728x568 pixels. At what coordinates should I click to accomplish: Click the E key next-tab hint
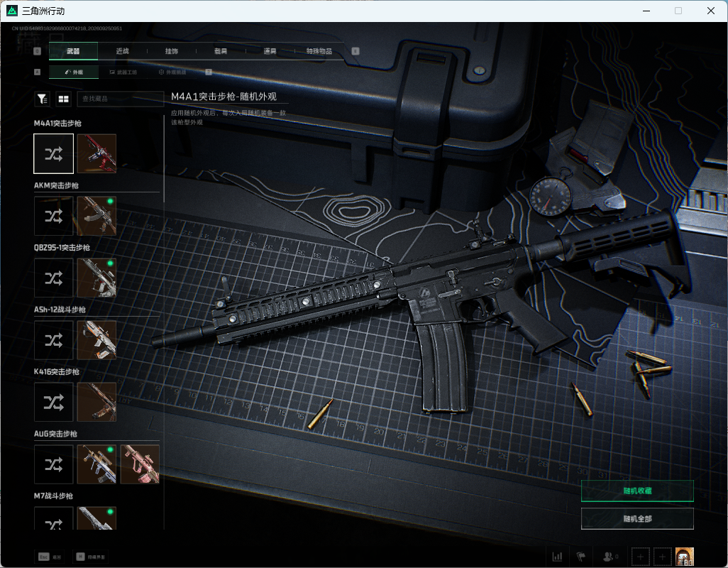coord(355,51)
